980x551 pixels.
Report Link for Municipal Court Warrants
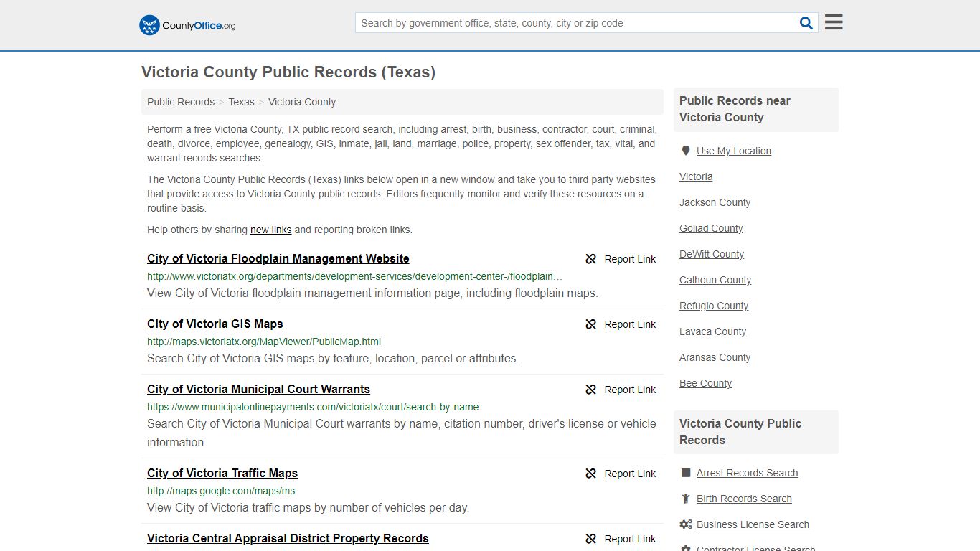(630, 390)
